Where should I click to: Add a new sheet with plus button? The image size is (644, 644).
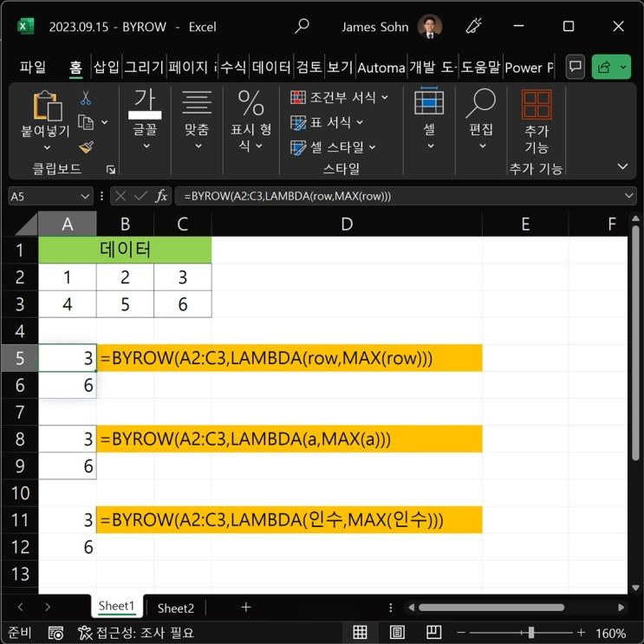[246, 607]
